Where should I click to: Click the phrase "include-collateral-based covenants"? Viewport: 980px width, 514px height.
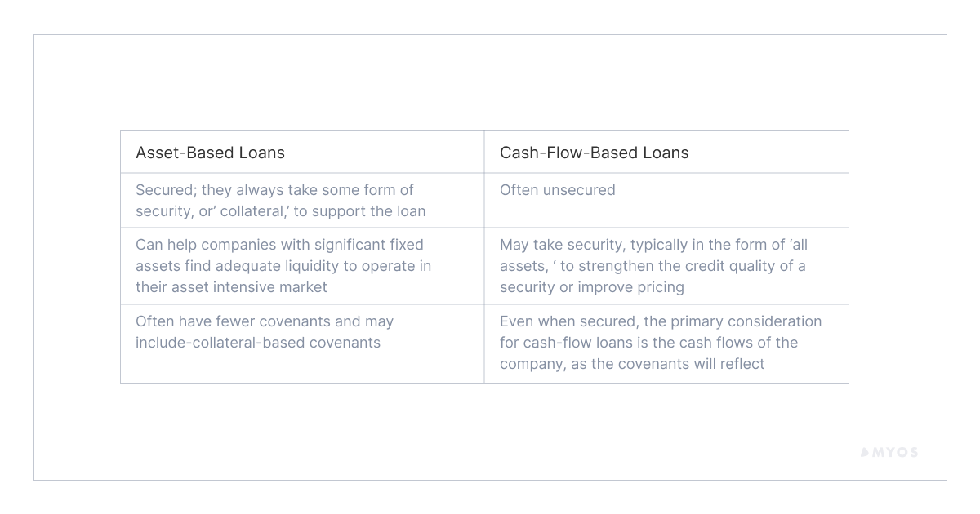(x=258, y=343)
